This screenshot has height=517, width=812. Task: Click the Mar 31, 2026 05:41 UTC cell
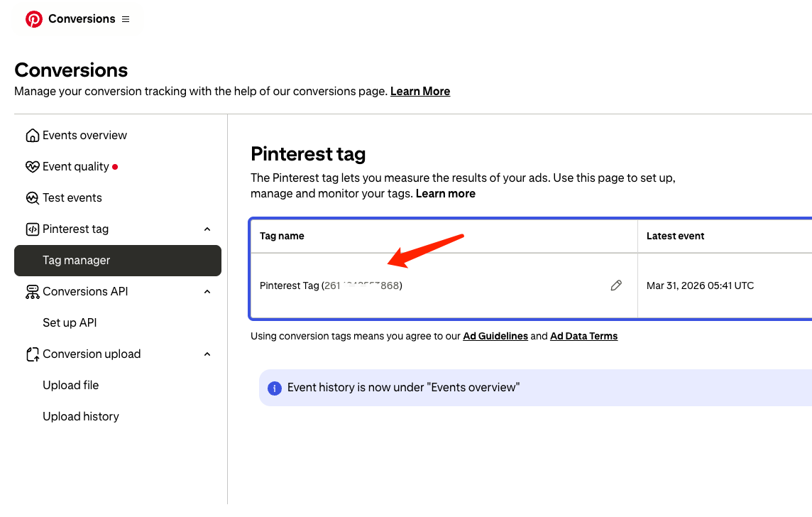tap(700, 285)
